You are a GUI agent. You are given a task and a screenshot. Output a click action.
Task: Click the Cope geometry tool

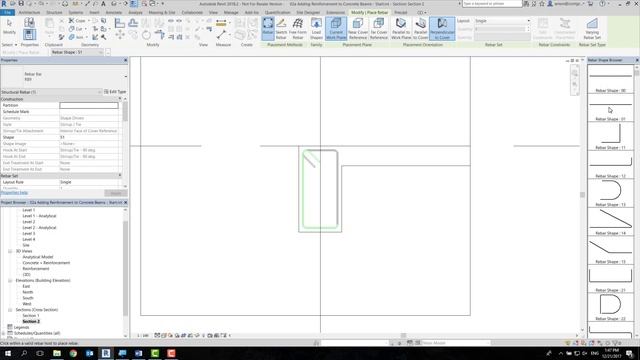(x=77, y=20)
